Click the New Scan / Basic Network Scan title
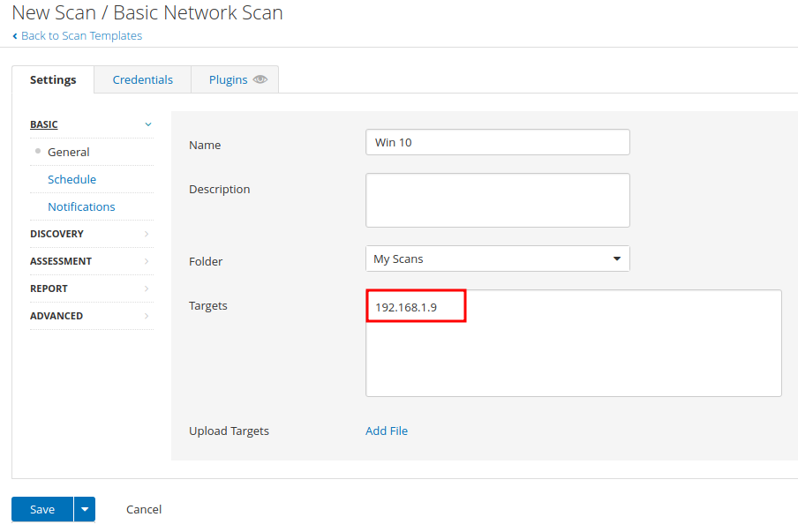The height and width of the screenshot is (532, 798). tap(147, 12)
